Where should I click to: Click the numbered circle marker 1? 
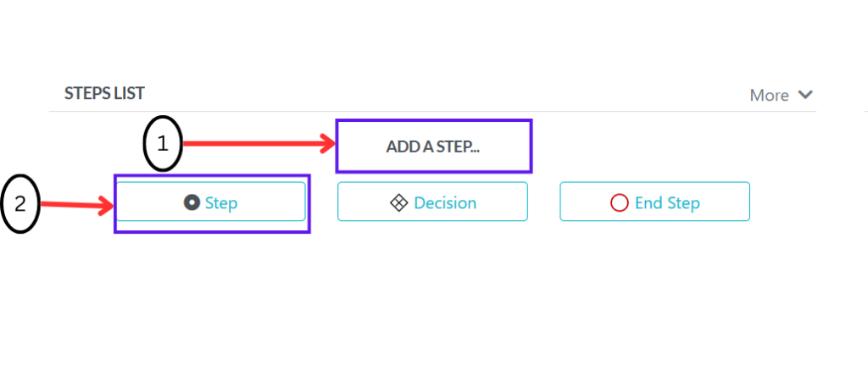[163, 144]
